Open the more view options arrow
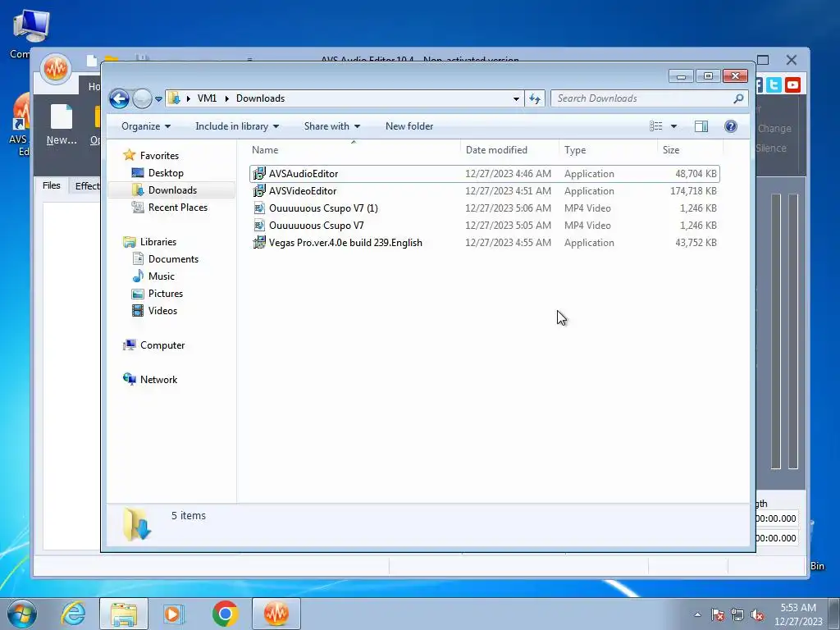Viewport: 840px width, 630px height. click(674, 126)
